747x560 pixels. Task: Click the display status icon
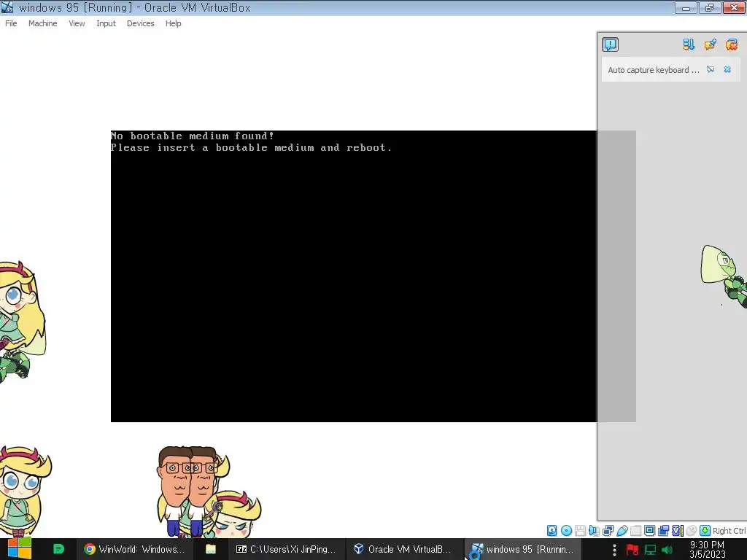(x=649, y=531)
